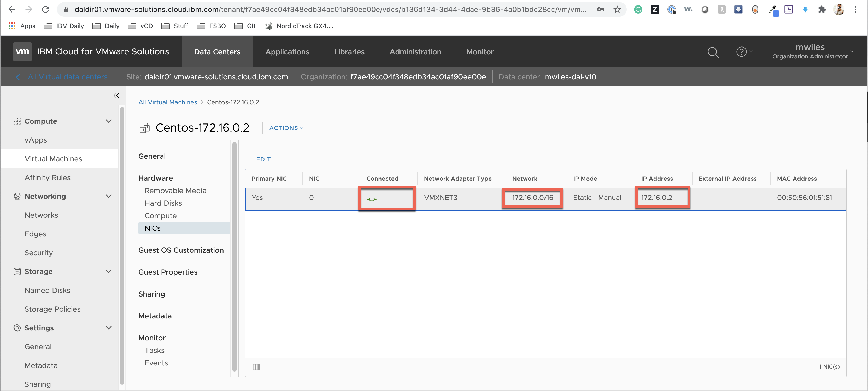Collapse the left sidebar with double-chevron

[x=116, y=96]
